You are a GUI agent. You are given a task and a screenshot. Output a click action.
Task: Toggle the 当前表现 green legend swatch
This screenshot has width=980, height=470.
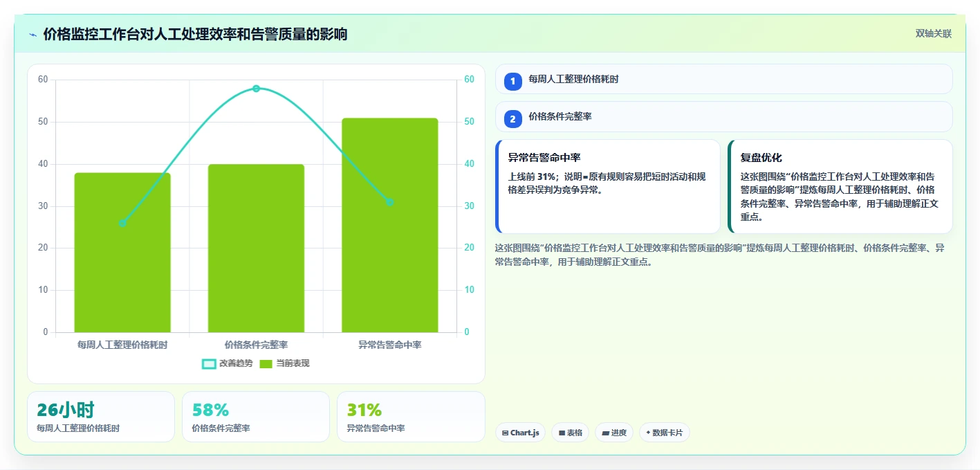[x=266, y=363]
